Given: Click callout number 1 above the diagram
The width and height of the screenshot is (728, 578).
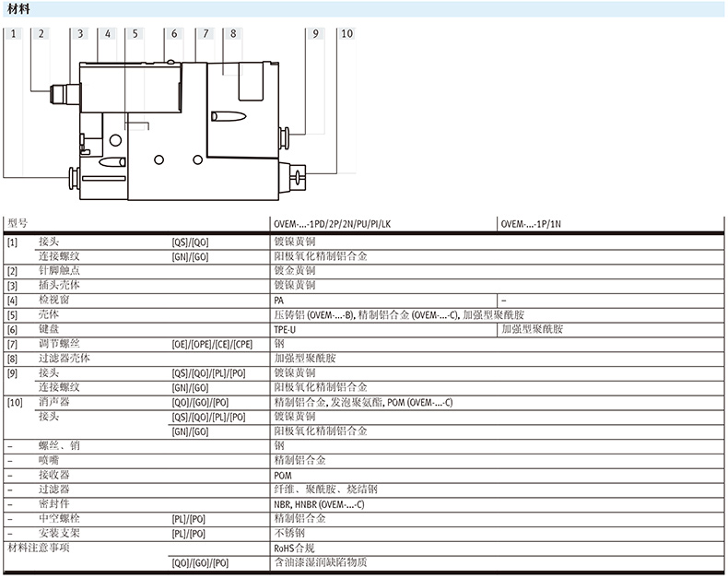Looking at the screenshot, I should pyautogui.click(x=14, y=34).
